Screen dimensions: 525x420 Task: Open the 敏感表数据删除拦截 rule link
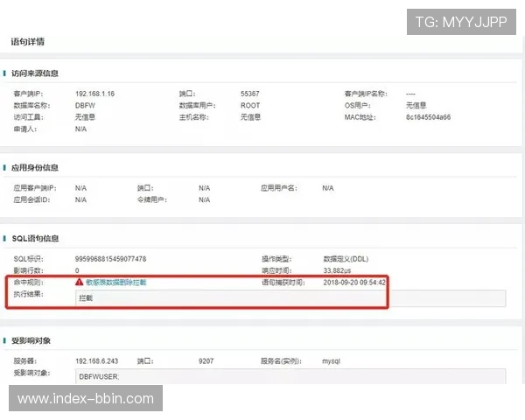coord(115,283)
